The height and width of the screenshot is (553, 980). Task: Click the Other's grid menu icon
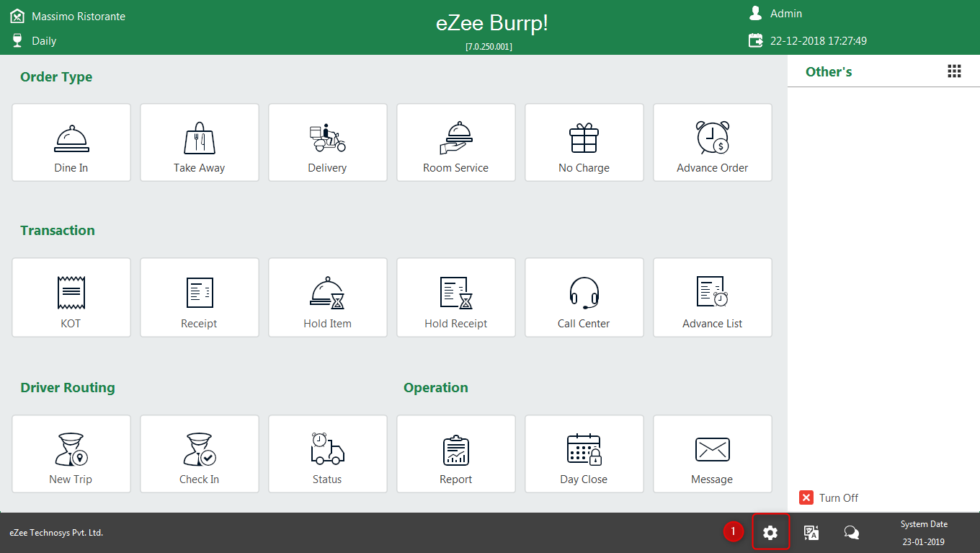[954, 71]
